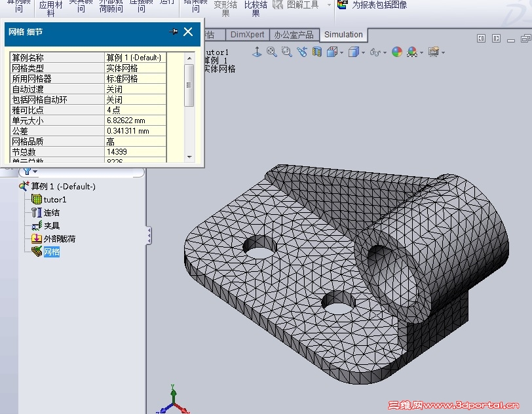Click the 变形结果 toolbar button
This screenshot has height=414, width=532.
(225, 8)
